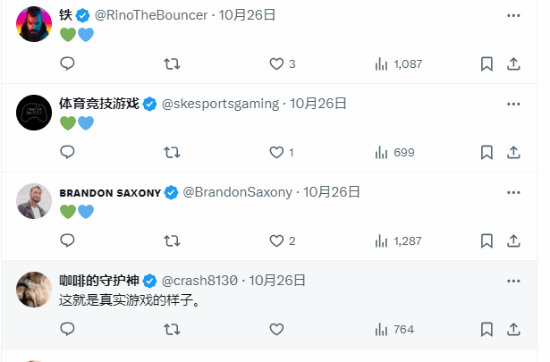This screenshot has height=362, width=550.
Task: View analytics showing 699 views
Action: point(395,152)
